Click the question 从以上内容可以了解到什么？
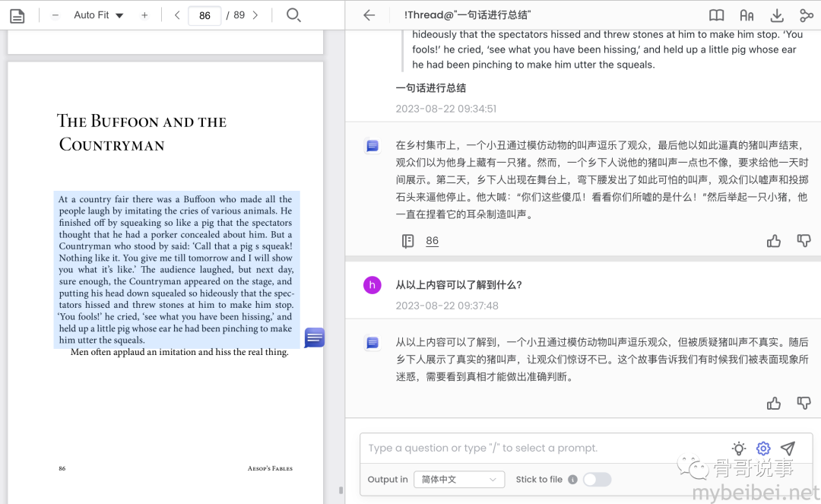Screen dimensions: 821x504 pos(458,285)
